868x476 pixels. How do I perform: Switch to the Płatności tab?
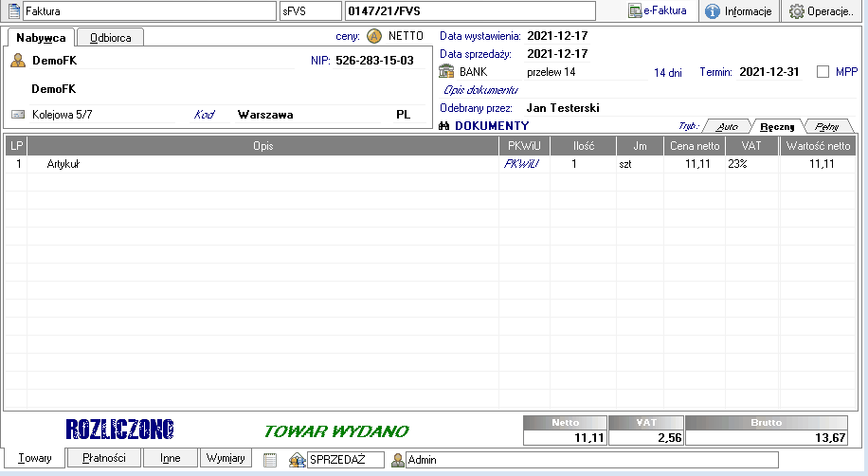(x=104, y=458)
